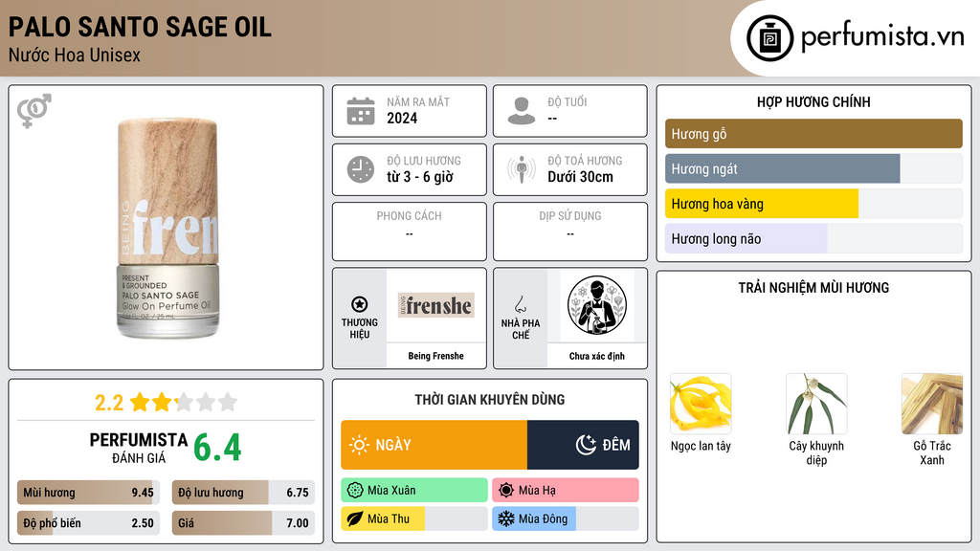Select the Đêm nighttime segment
The image size is (980, 551).
tap(583, 445)
